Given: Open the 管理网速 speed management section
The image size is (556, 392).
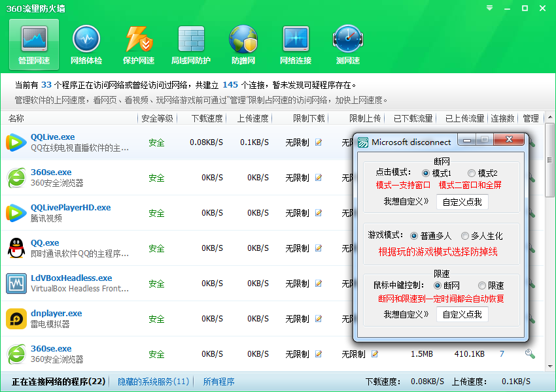Looking at the screenshot, I should point(34,44).
